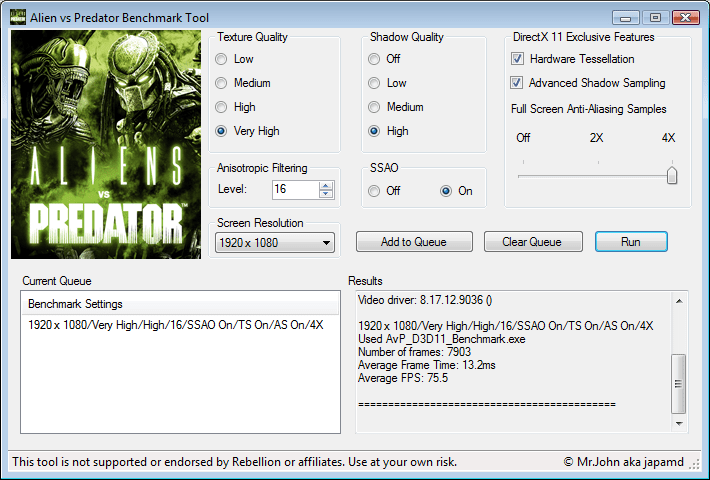Click Number of frames: 7903 line
The image size is (710, 480).
[x=414, y=352]
